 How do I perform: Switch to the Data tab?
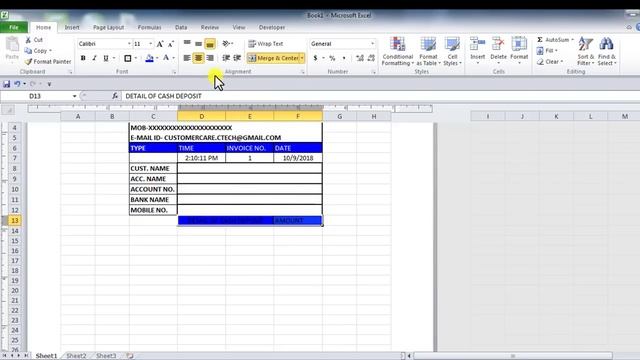181,27
